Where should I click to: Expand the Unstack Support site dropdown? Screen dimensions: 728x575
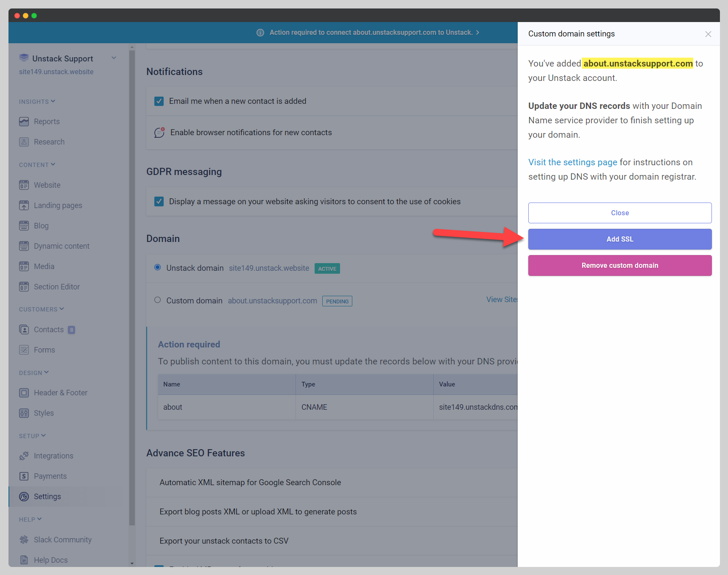pyautogui.click(x=114, y=58)
